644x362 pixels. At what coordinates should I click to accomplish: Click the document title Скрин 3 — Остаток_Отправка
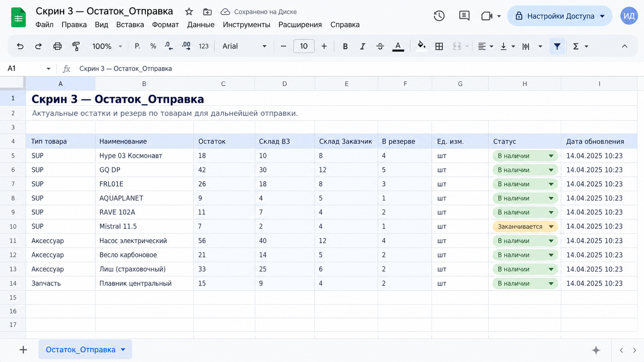tap(104, 11)
